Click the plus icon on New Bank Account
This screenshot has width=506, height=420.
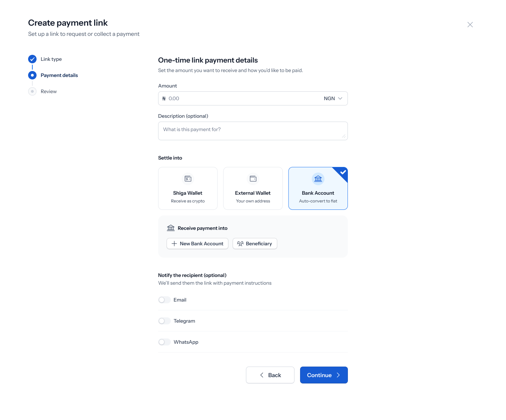tap(174, 244)
